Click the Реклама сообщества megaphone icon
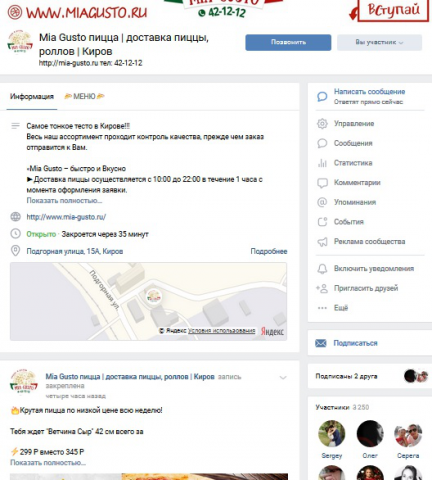The width and height of the screenshot is (432, 480). 322,242
